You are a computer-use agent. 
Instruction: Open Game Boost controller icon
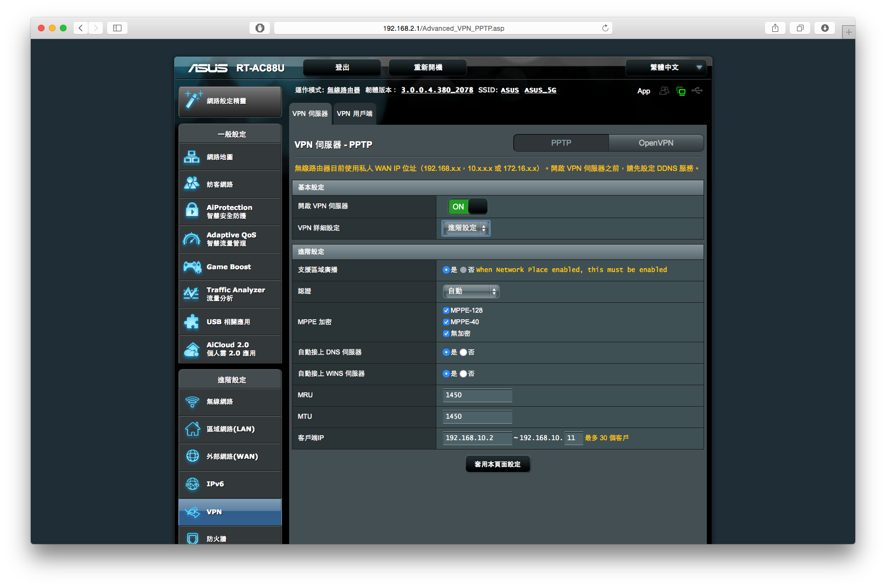tap(192, 267)
